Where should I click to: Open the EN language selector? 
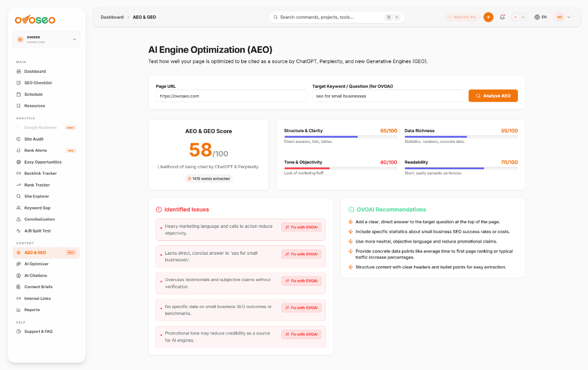coord(540,17)
